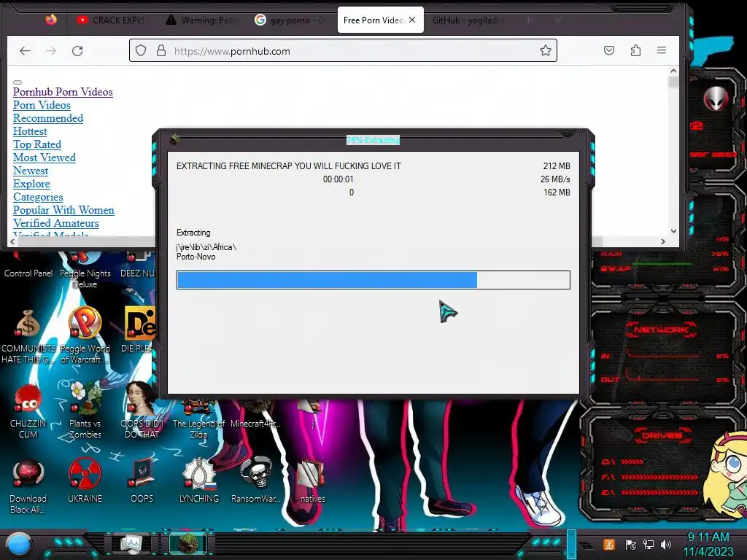Viewport: 747px width, 560px height.
Task: Click the DRIVES widget header
Action: (661, 435)
